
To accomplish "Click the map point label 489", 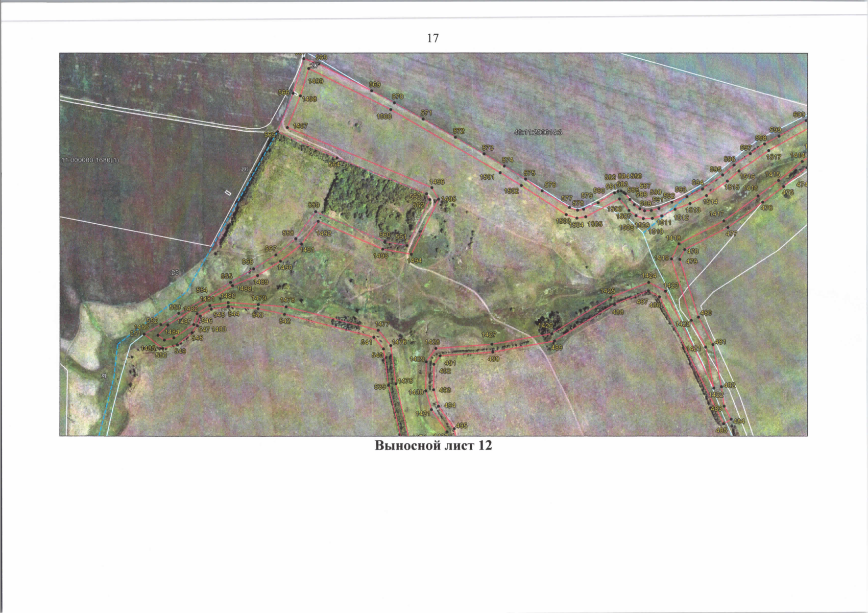I will [x=557, y=348].
